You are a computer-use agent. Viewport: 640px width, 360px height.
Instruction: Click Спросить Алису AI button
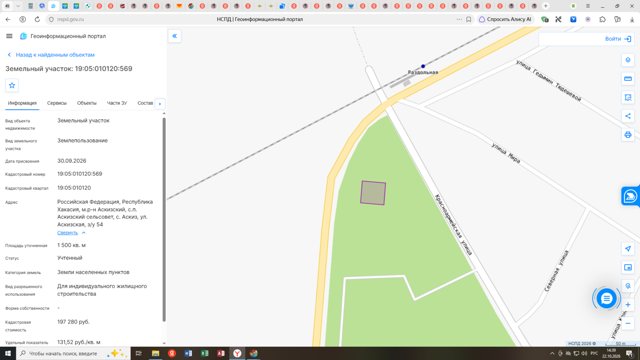(505, 19)
